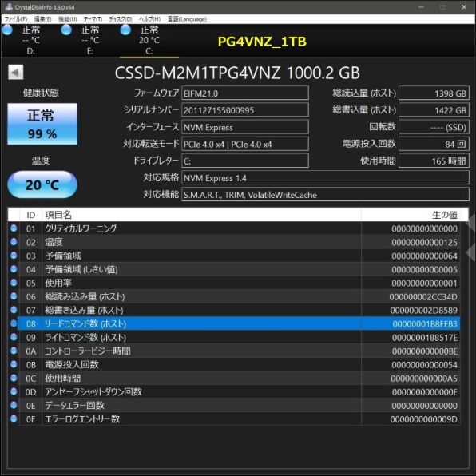The image size is (476, 476).
Task: Click status dot for ID 01 row
Action: pos(14,228)
